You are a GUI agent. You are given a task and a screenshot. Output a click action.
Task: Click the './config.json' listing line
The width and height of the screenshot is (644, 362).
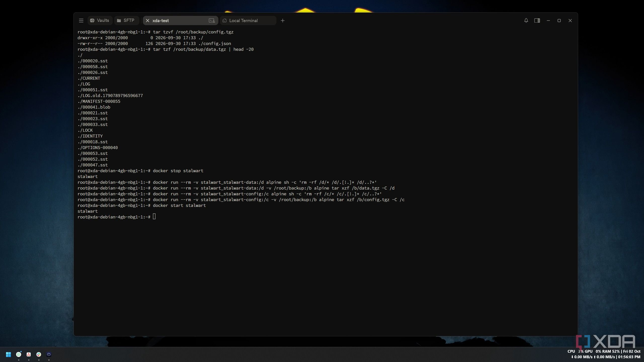[154, 43]
